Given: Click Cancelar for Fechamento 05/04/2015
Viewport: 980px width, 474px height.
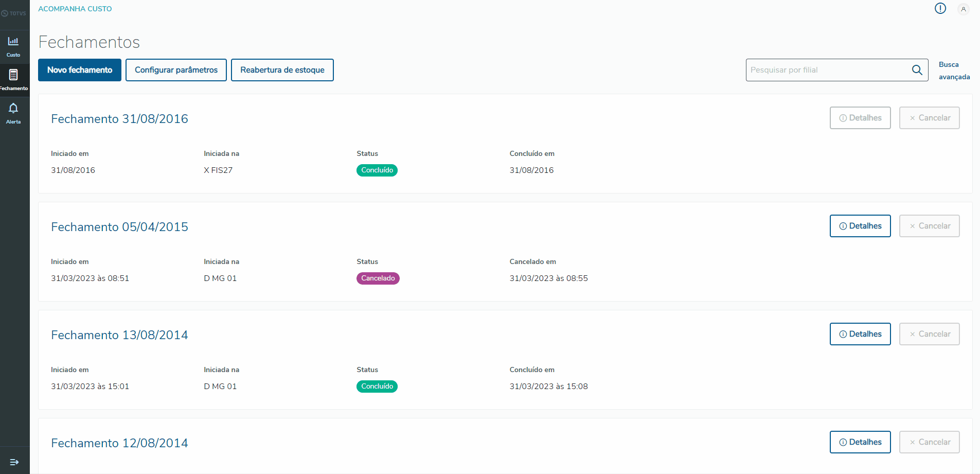Looking at the screenshot, I should click(929, 226).
